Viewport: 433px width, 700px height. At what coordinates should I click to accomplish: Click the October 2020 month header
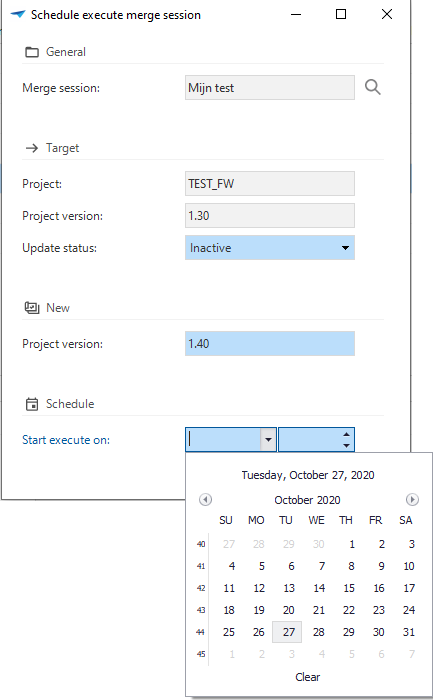307,500
